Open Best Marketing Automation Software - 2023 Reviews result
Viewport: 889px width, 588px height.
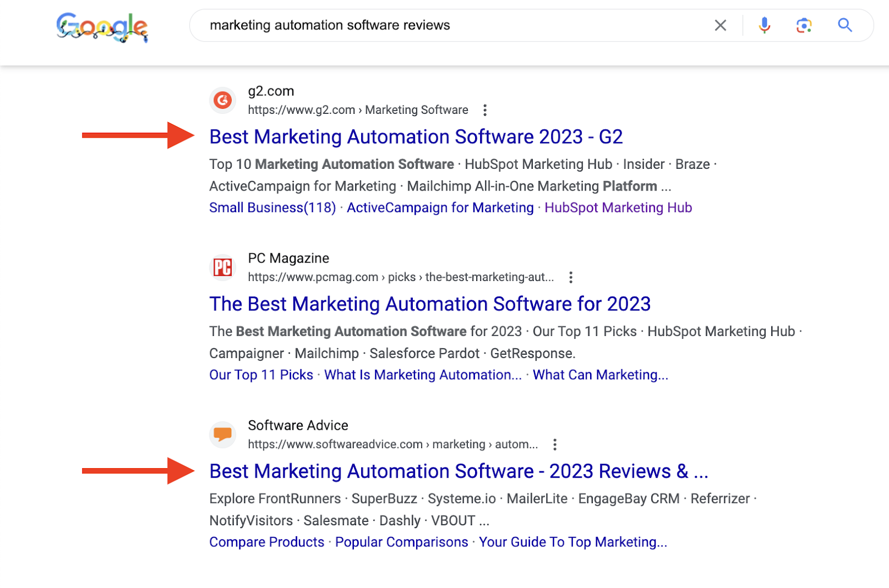click(x=459, y=471)
